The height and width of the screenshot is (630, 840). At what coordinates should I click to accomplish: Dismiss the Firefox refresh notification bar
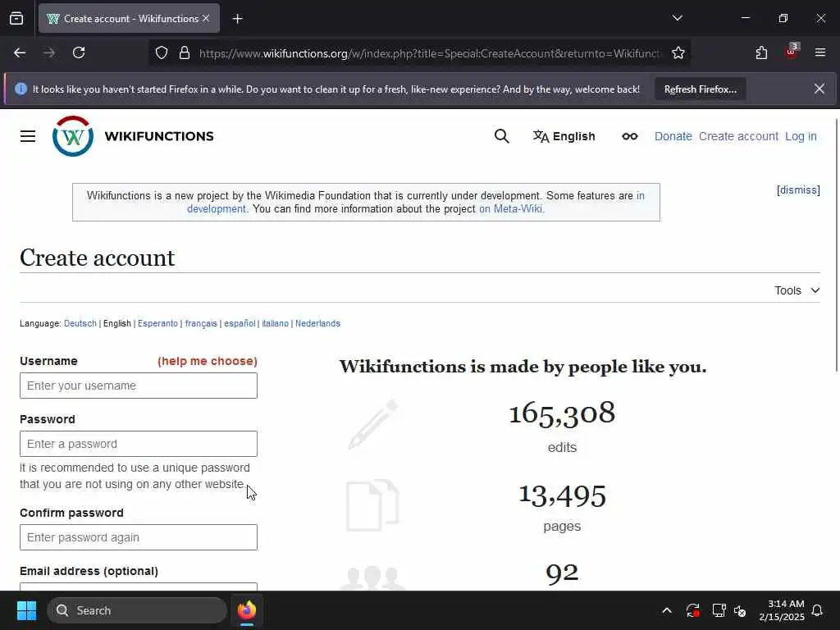[819, 89]
